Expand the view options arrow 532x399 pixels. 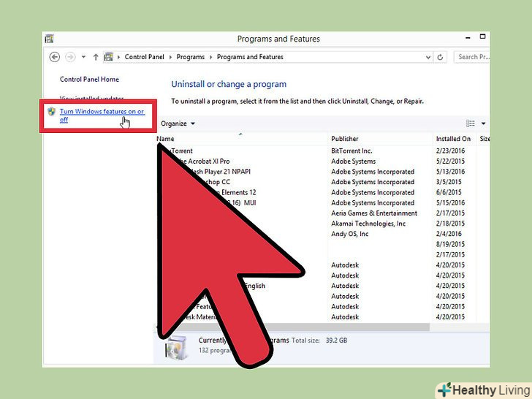(484, 123)
